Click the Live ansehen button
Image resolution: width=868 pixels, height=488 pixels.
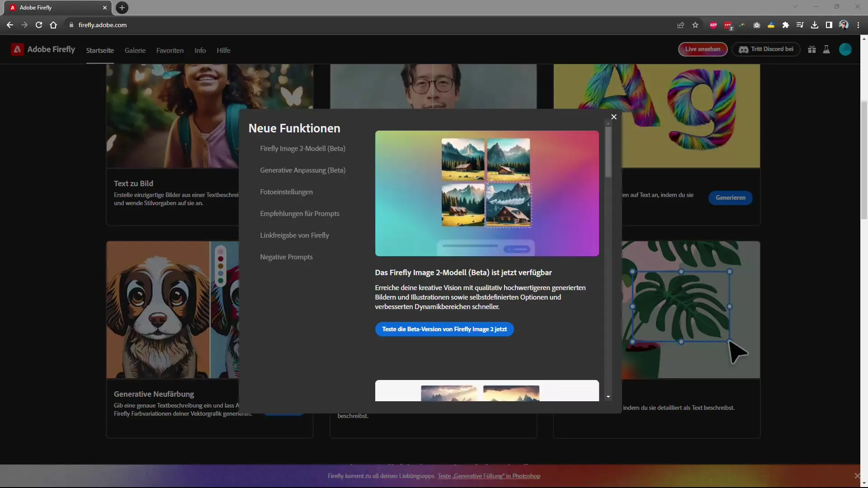pos(703,49)
